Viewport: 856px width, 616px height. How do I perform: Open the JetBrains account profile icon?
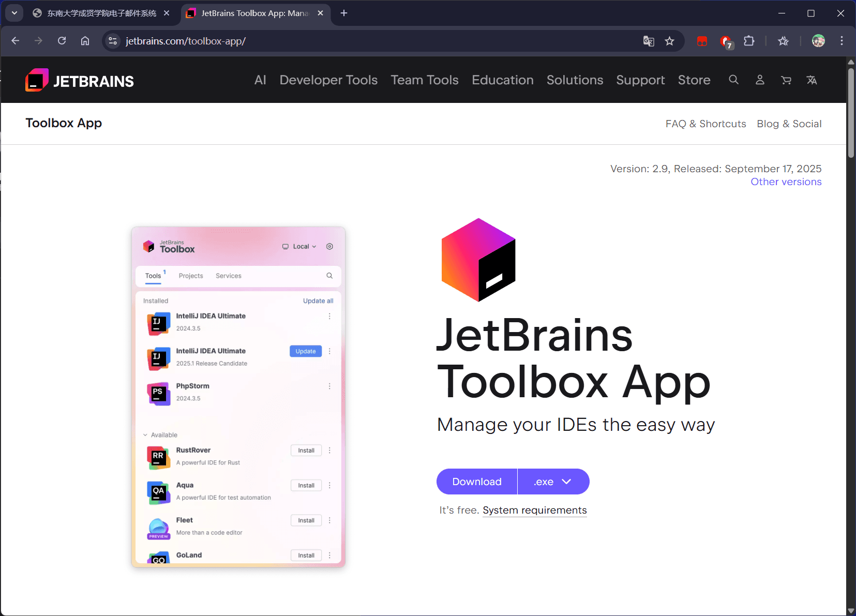pyautogui.click(x=760, y=80)
